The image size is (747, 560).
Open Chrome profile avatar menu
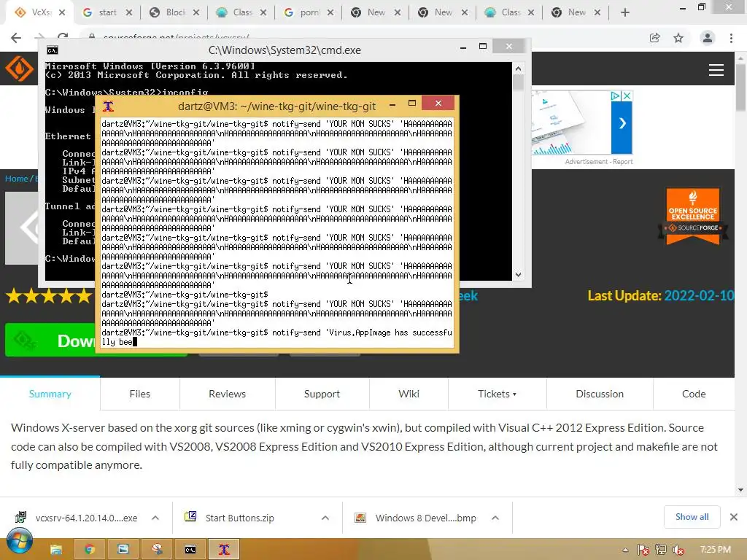(x=708, y=38)
